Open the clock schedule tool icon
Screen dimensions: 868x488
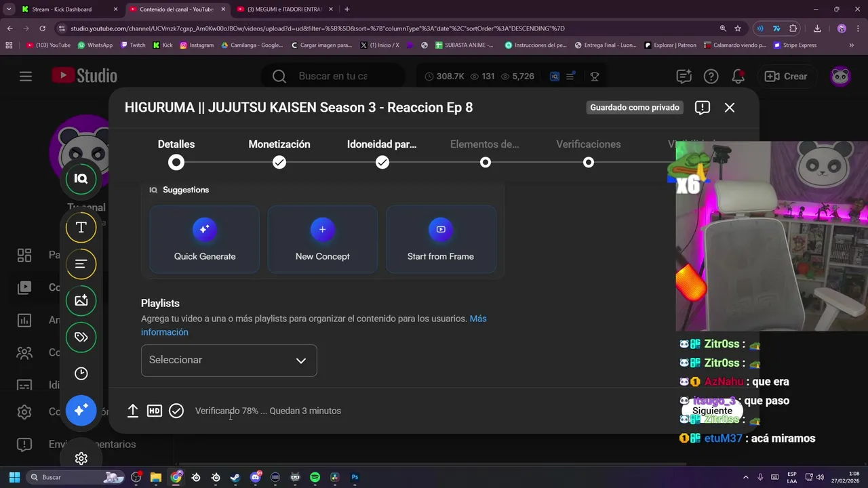81,373
